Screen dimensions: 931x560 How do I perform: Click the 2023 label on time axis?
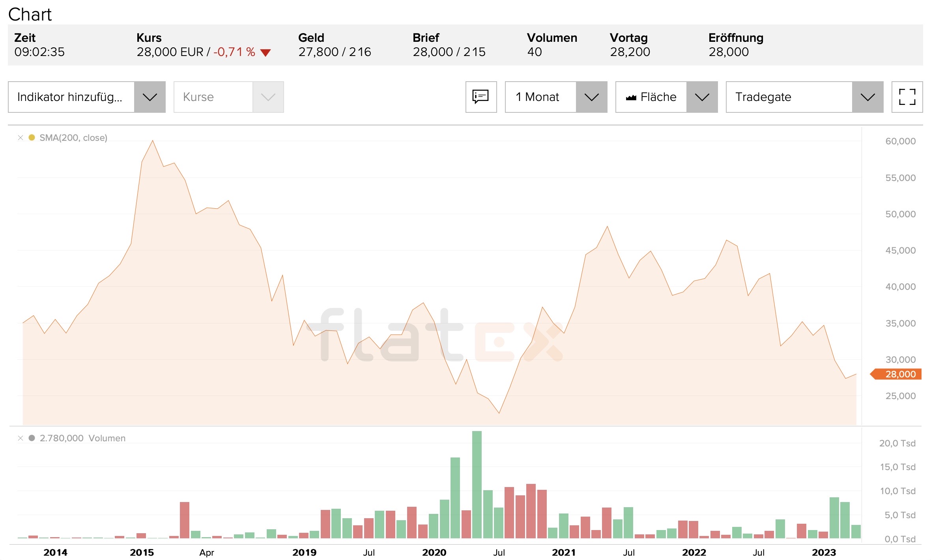click(x=824, y=552)
